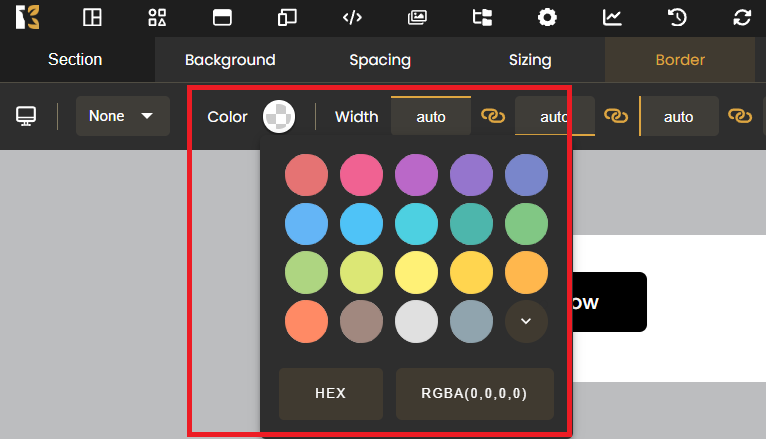
Task: Click the RGBA(0,0,0,0) button
Action: (475, 393)
